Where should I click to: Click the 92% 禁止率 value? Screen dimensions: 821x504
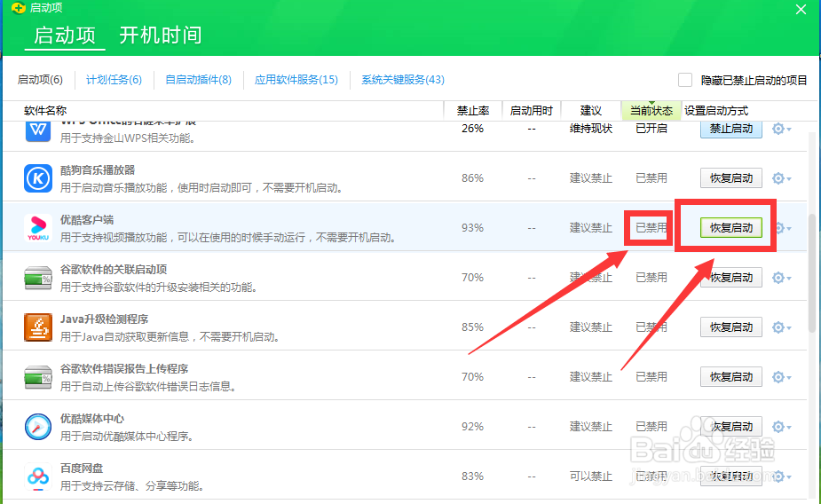tap(472, 427)
